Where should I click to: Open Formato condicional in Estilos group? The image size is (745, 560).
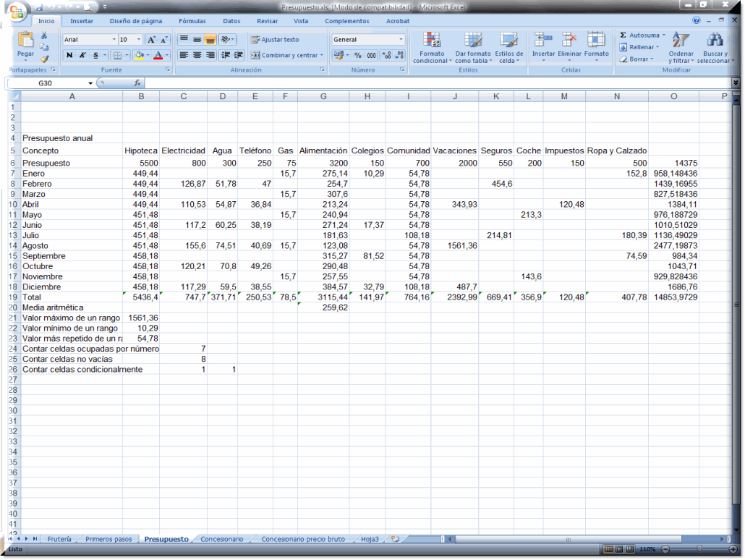[431, 46]
